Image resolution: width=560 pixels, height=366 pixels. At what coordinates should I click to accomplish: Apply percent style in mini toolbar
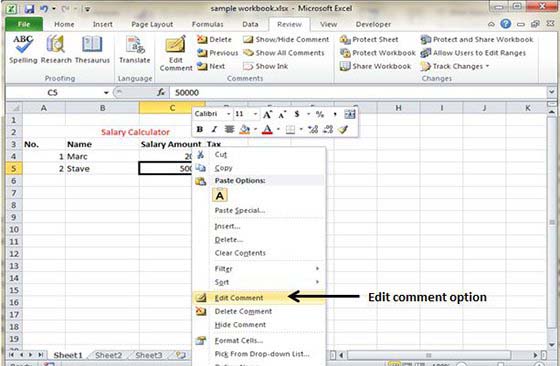click(x=320, y=114)
